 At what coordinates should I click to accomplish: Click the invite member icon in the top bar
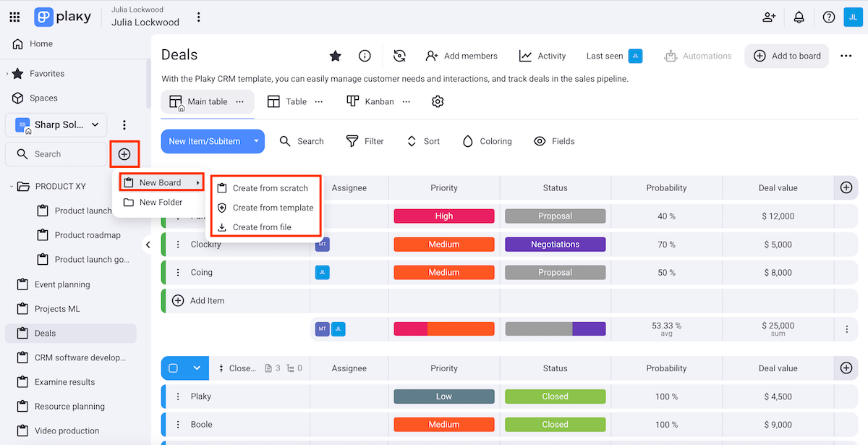769,16
